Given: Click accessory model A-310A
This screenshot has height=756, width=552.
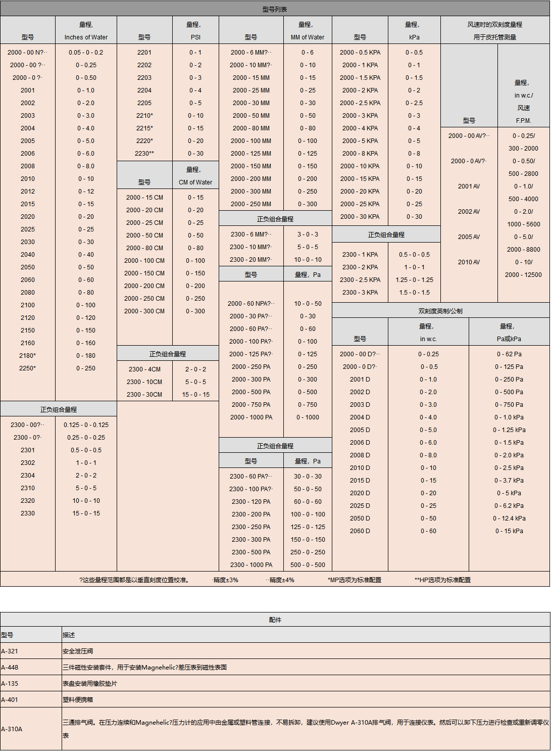Looking at the screenshot, I should tap(12, 729).
